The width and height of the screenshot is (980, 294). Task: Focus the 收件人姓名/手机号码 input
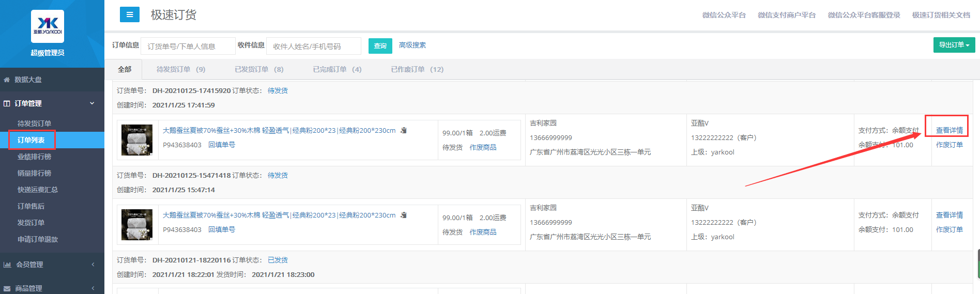pos(314,46)
